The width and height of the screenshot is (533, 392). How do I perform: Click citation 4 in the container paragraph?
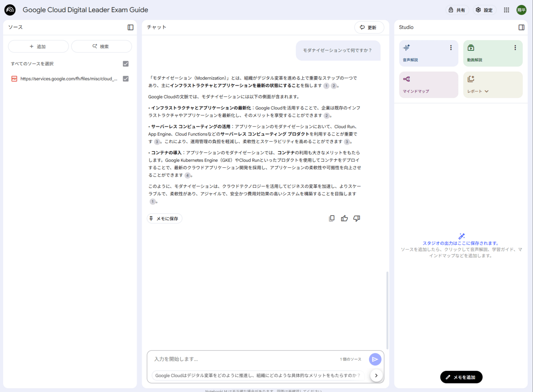(x=188, y=176)
